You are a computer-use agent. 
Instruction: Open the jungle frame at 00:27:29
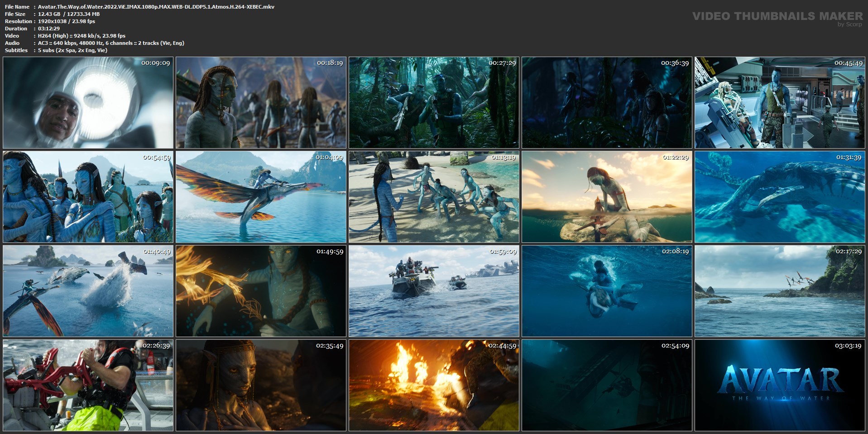click(434, 103)
